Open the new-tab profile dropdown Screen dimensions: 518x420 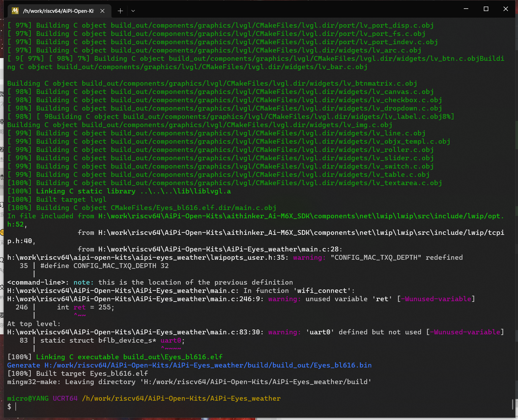pyautogui.click(x=133, y=11)
